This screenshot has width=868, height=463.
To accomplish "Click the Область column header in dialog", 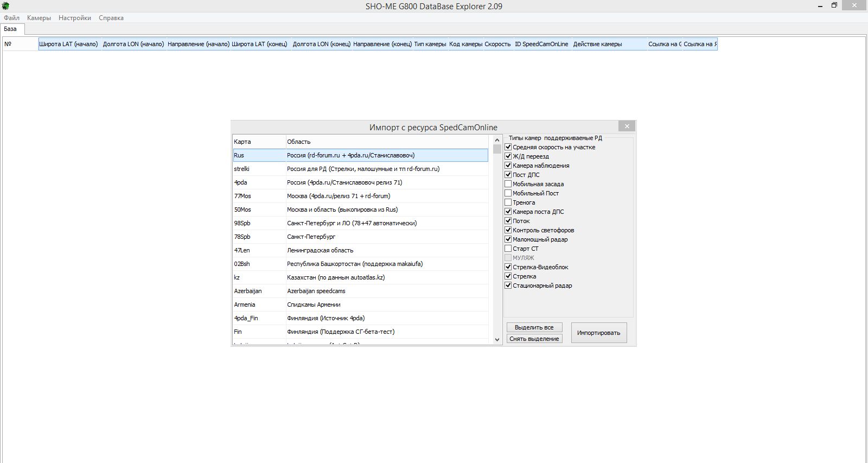I will click(x=387, y=142).
